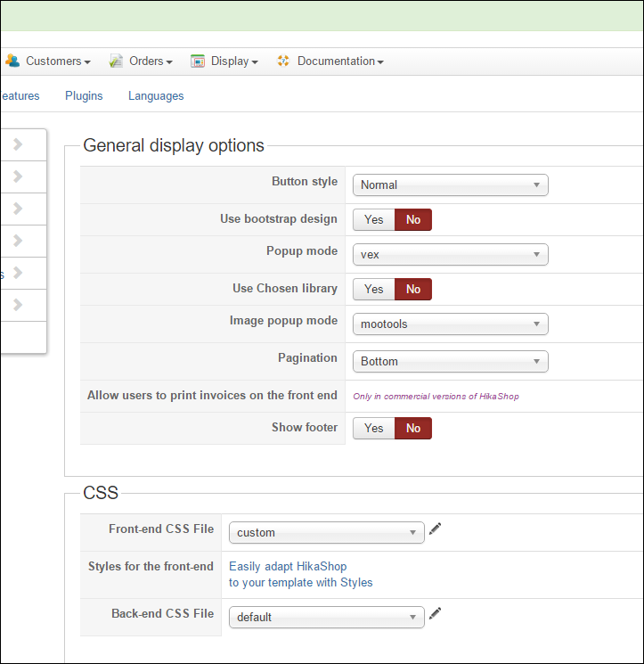Select the Front-end CSS File combo box
The image size is (644, 664).
(326, 533)
